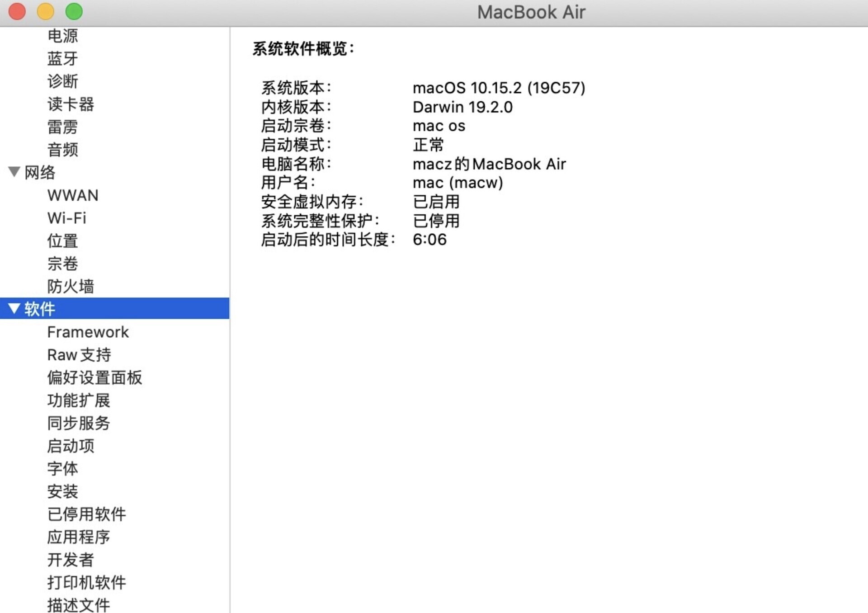The height and width of the screenshot is (613, 868).
Task: Open 同步服务 in the sidebar
Action: point(79,423)
